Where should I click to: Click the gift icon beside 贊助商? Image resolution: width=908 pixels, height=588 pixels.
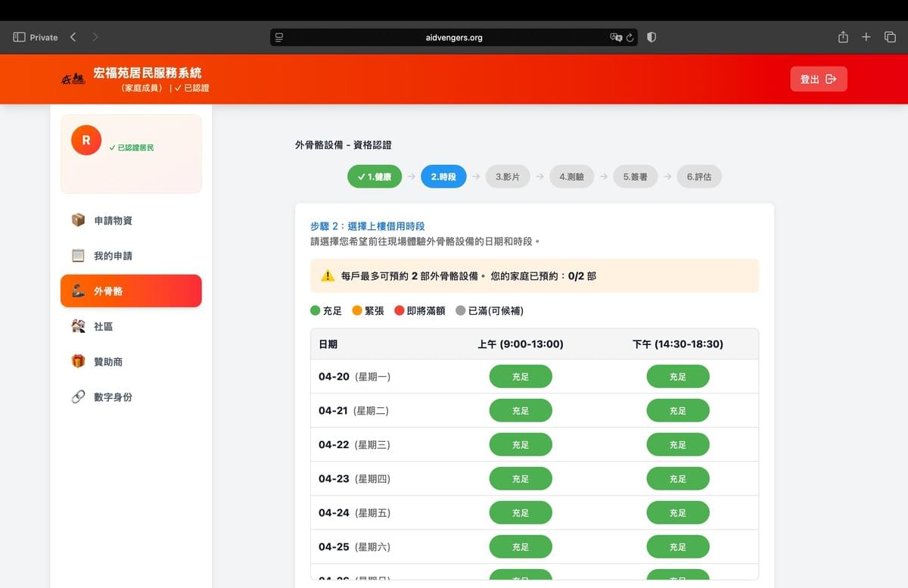[78, 362]
